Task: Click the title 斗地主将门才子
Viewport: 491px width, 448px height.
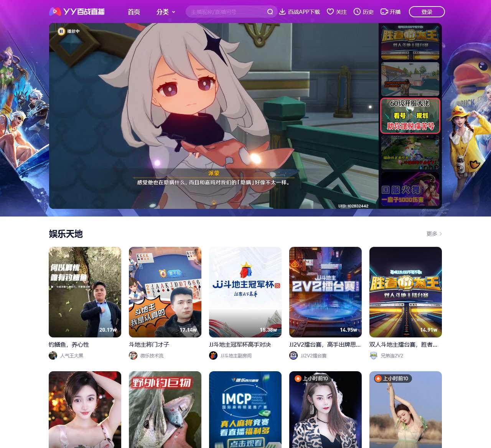Action: click(149, 345)
